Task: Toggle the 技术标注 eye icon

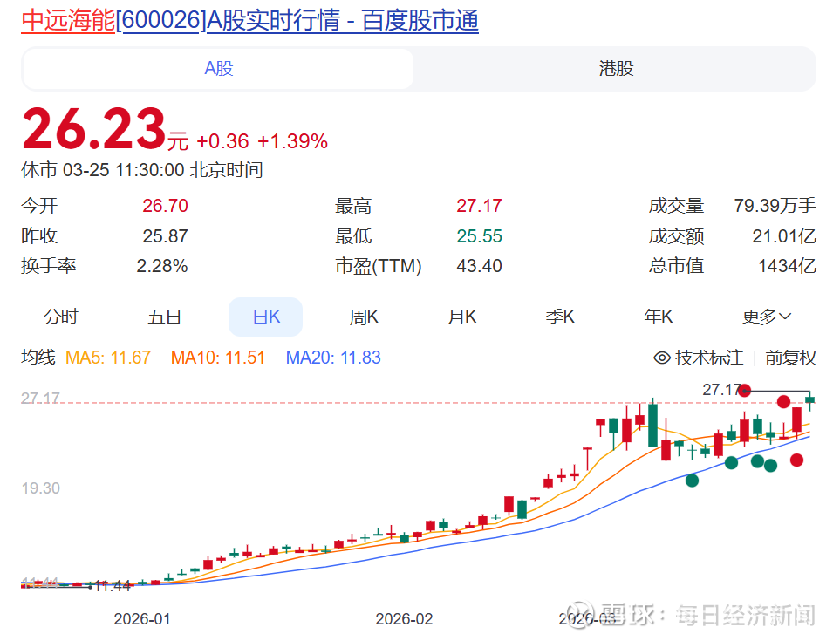Action: [x=662, y=358]
